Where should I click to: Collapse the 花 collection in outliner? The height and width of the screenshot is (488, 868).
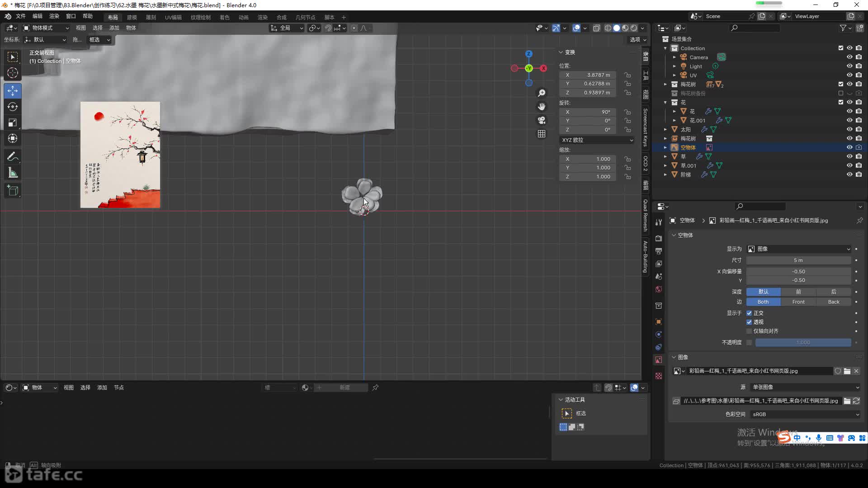click(665, 102)
